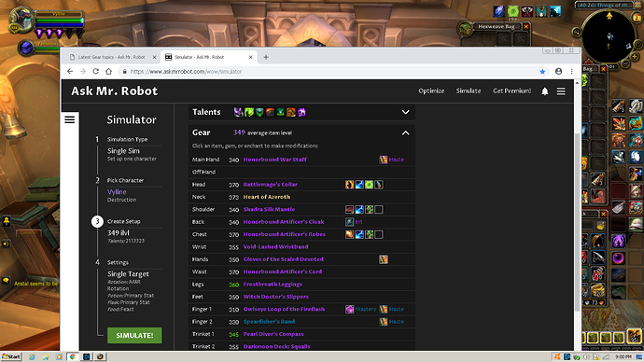Click the Mastery gem icon on Finger 1
Image resolution: width=644 pixels, height=362 pixels.
[x=349, y=309]
